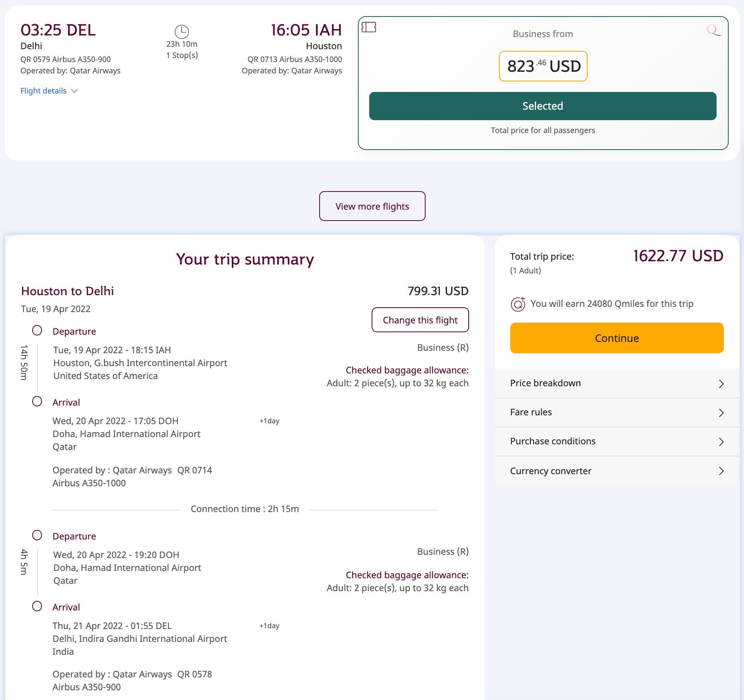Click the Delhi Arrival circle marker
The width and height of the screenshot is (744, 700).
pos(37,606)
